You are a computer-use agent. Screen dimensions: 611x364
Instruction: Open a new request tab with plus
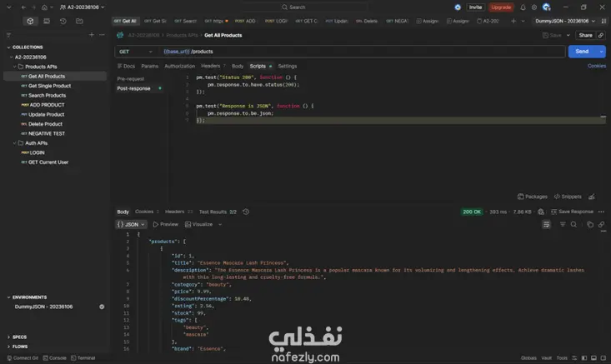(x=513, y=21)
